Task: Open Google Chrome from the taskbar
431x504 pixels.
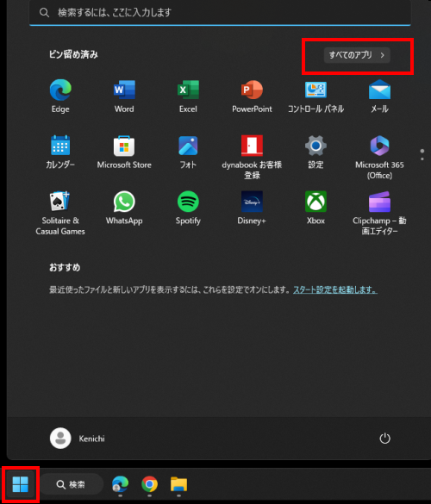Action: click(x=150, y=484)
